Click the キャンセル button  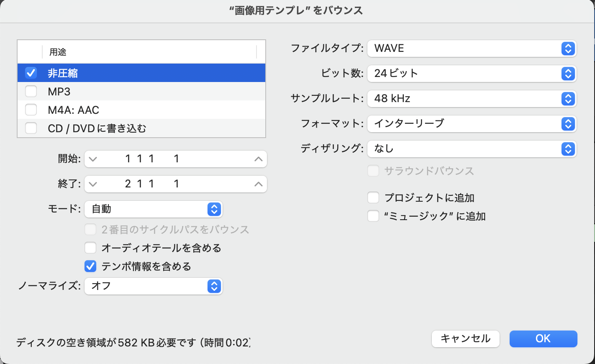tap(466, 339)
